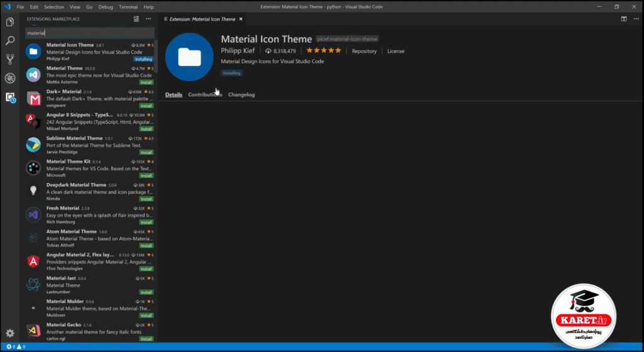
Task: Select Dark+ Material extension icon
Action: coord(33,98)
